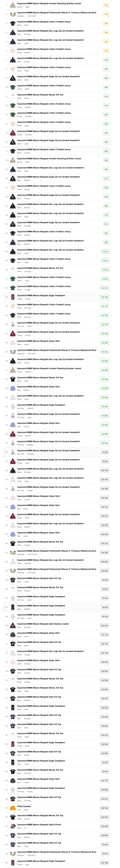Open the Split 6-Panel cap thumbnail
This screenshot has width=120, height=868.
pos(12,826)
